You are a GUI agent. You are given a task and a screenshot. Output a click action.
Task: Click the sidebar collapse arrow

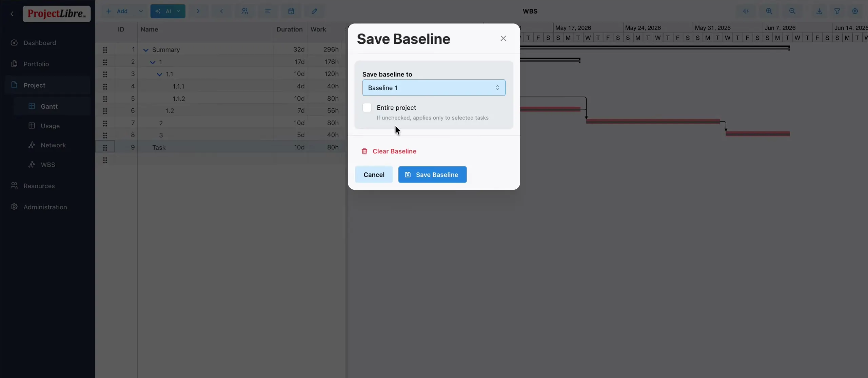12,14
